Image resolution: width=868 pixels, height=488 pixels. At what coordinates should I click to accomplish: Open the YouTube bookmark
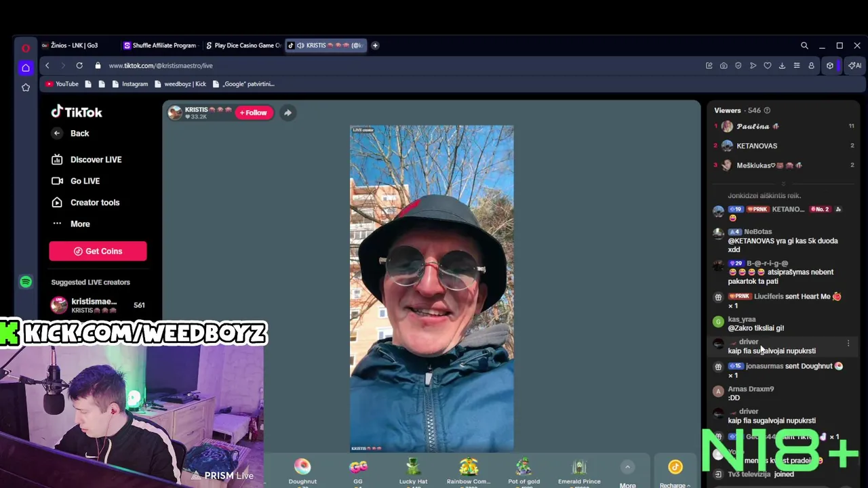62,84
